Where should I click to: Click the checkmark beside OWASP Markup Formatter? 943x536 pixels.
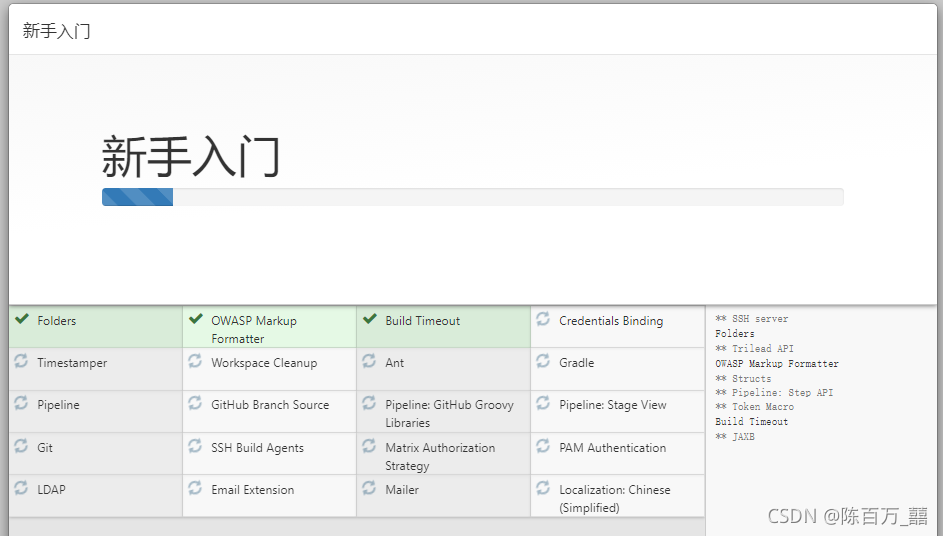[x=196, y=319]
